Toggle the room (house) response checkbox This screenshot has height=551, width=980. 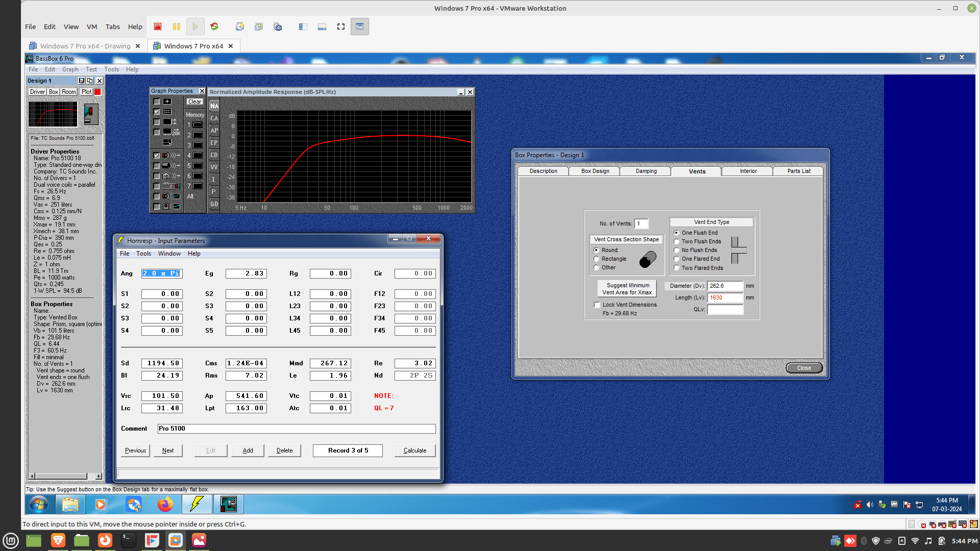(157, 176)
